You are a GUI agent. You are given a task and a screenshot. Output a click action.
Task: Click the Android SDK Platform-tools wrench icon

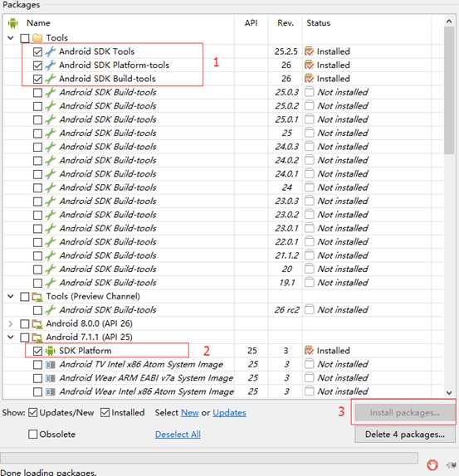(x=50, y=66)
